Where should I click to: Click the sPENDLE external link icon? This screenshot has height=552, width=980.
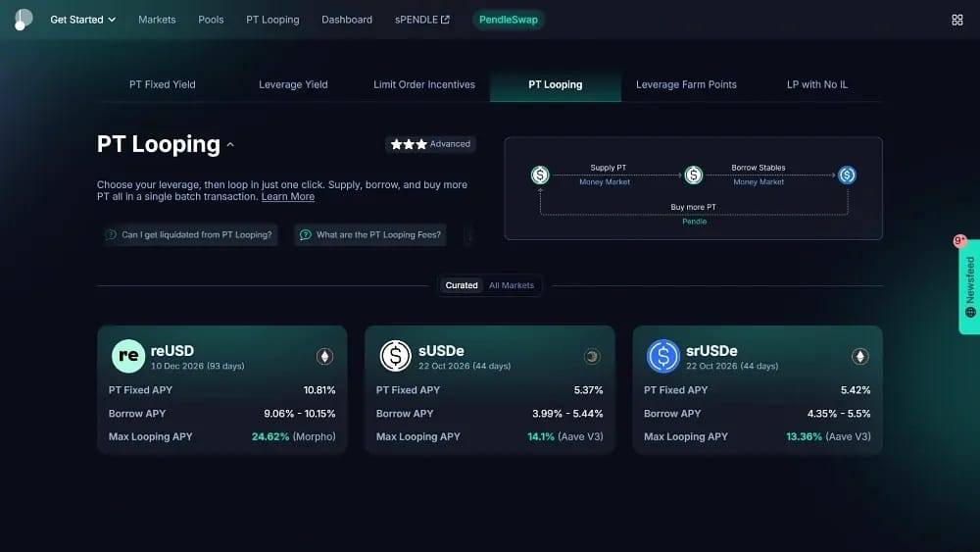pyautogui.click(x=445, y=20)
